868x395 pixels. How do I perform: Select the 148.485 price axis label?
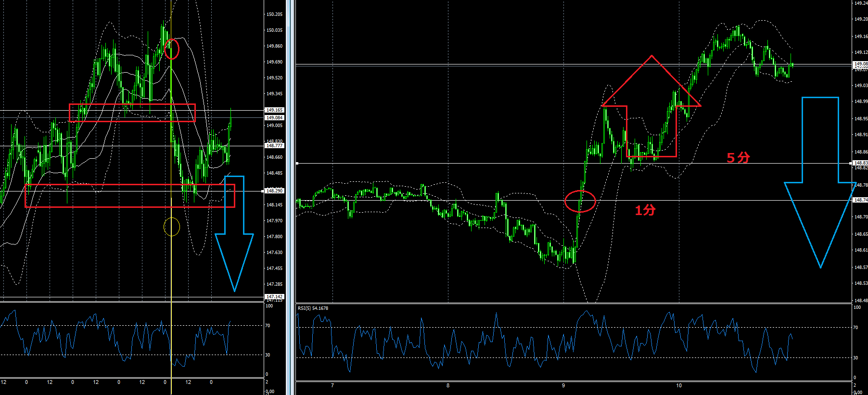pos(274,173)
